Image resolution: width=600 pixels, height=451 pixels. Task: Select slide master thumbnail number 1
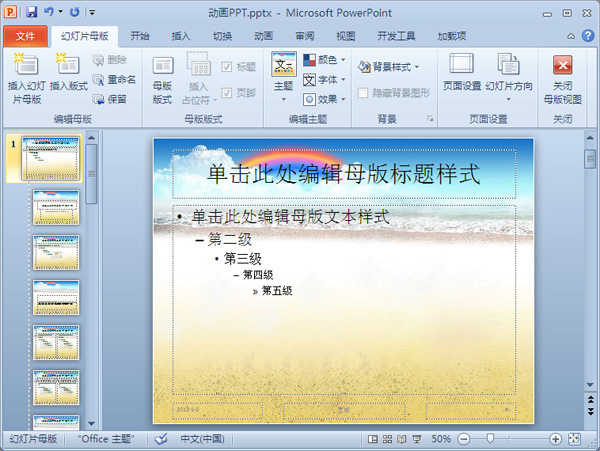(x=51, y=158)
